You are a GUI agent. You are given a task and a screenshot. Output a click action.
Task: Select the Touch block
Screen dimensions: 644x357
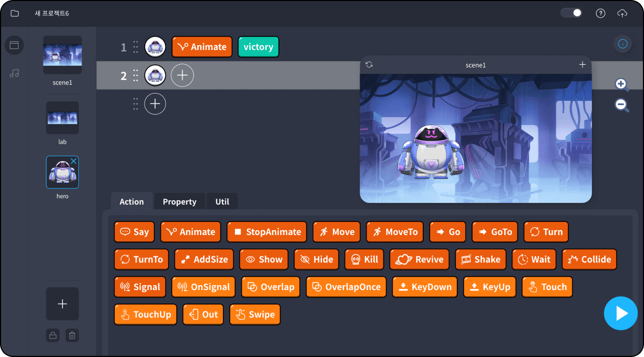click(547, 287)
